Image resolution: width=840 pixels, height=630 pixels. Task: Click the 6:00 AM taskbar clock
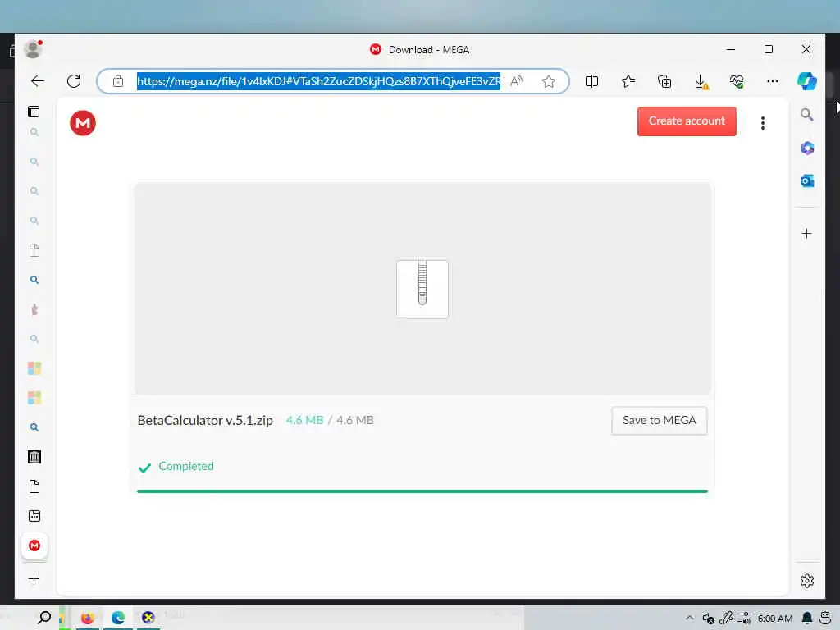pyautogui.click(x=775, y=619)
